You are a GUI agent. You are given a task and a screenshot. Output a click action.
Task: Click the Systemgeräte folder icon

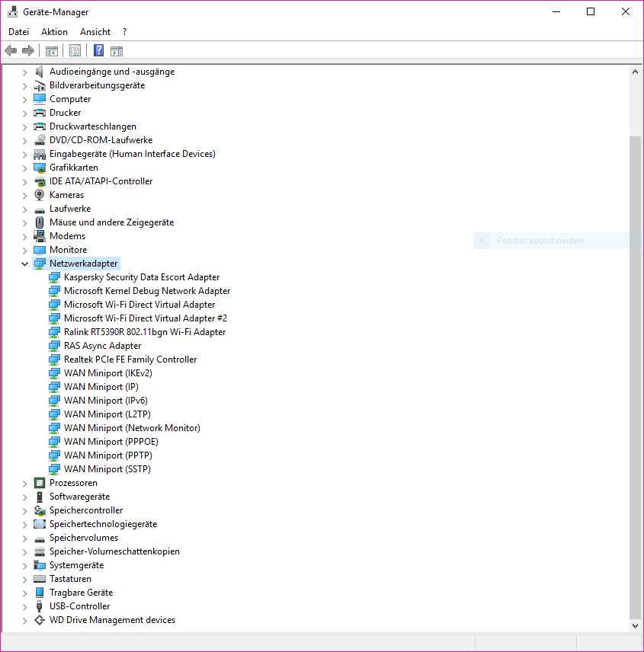click(40, 565)
